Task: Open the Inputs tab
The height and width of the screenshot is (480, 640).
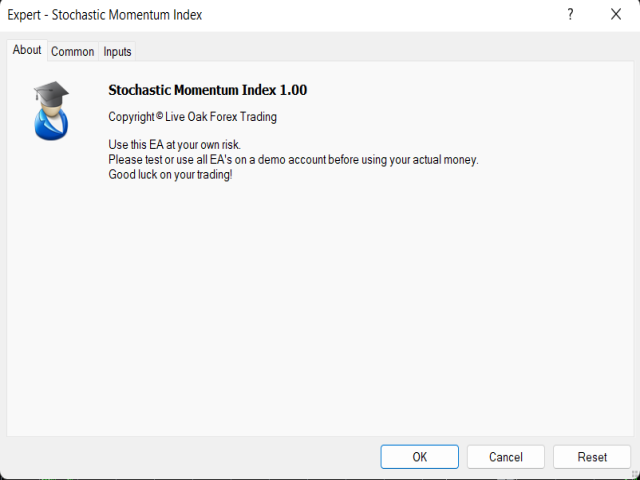Action: coord(117,52)
